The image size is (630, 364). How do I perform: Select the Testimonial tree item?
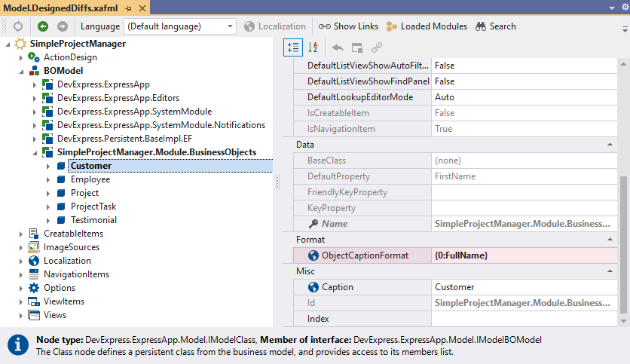tap(93, 220)
